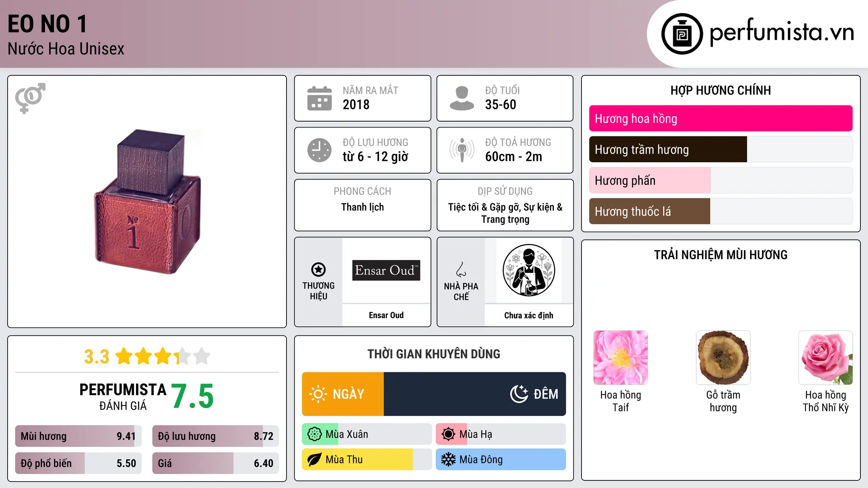The image size is (868, 488).
Task: Click the Mùa Đông season bar
Action: [501, 460]
